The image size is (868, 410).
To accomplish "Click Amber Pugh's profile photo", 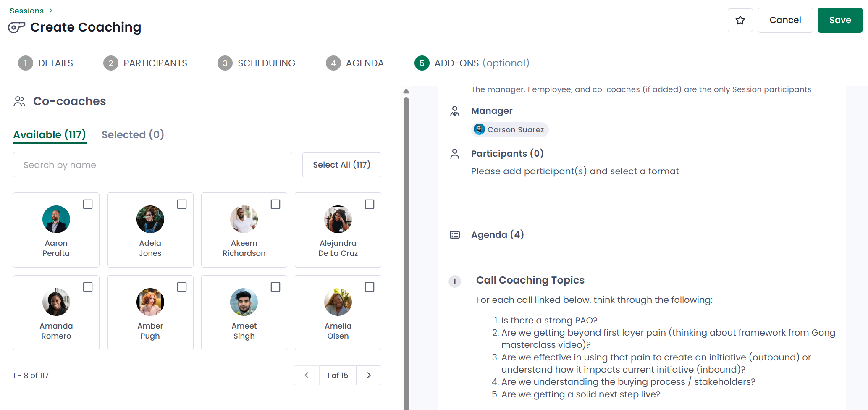I will (150, 302).
